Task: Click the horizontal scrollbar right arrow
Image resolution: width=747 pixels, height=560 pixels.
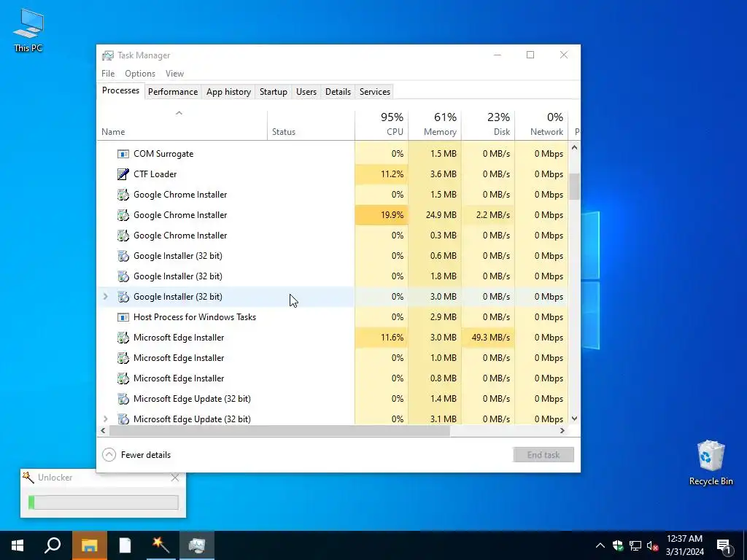Action: [562, 430]
